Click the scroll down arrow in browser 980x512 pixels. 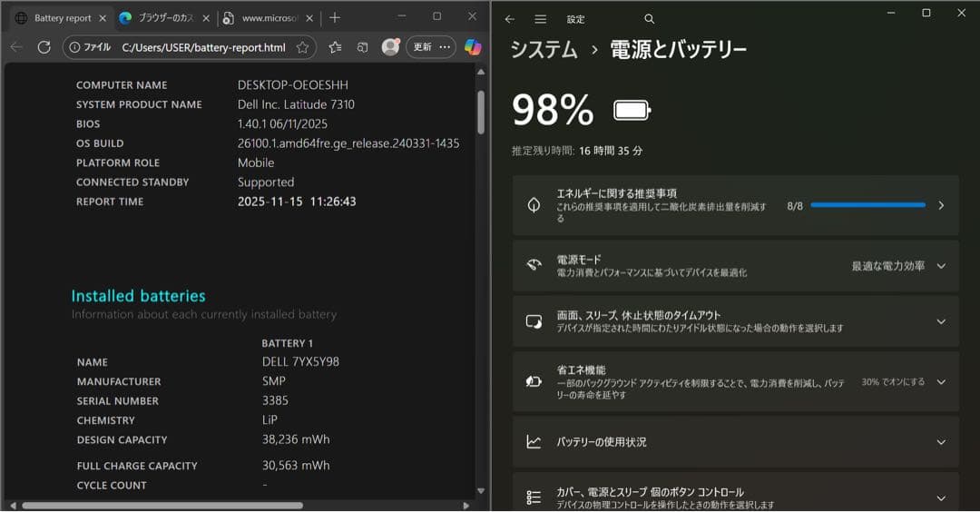click(481, 491)
